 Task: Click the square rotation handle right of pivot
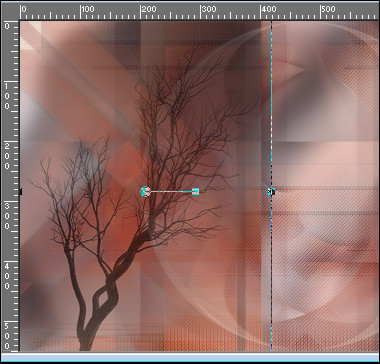[196, 191]
